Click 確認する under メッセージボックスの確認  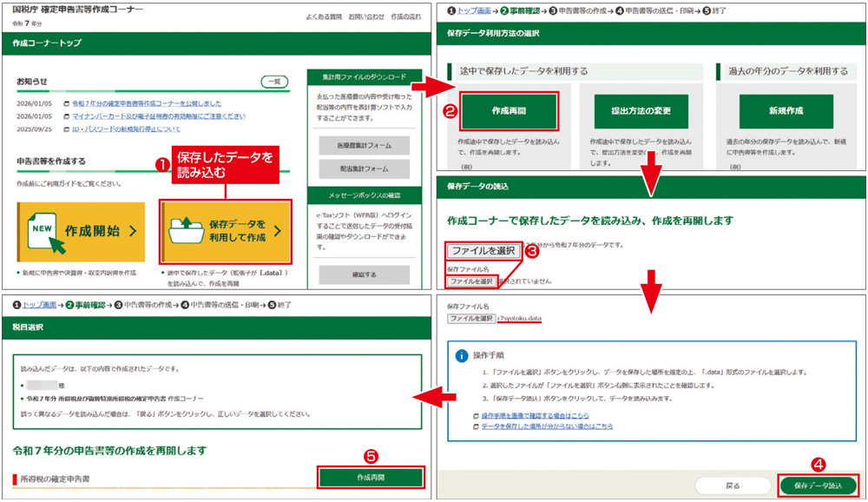point(365,274)
